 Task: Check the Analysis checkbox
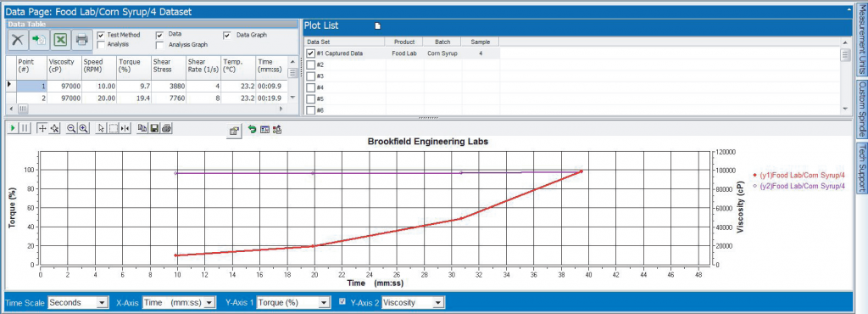click(101, 44)
